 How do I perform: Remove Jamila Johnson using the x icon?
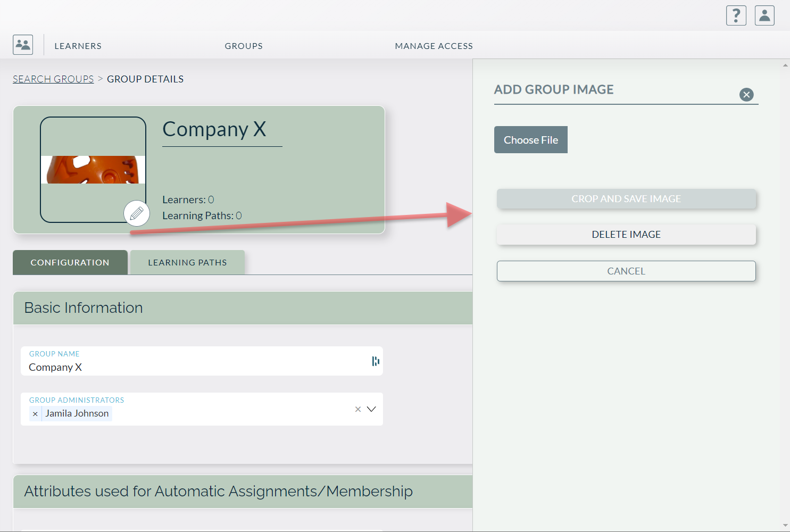tap(35, 413)
